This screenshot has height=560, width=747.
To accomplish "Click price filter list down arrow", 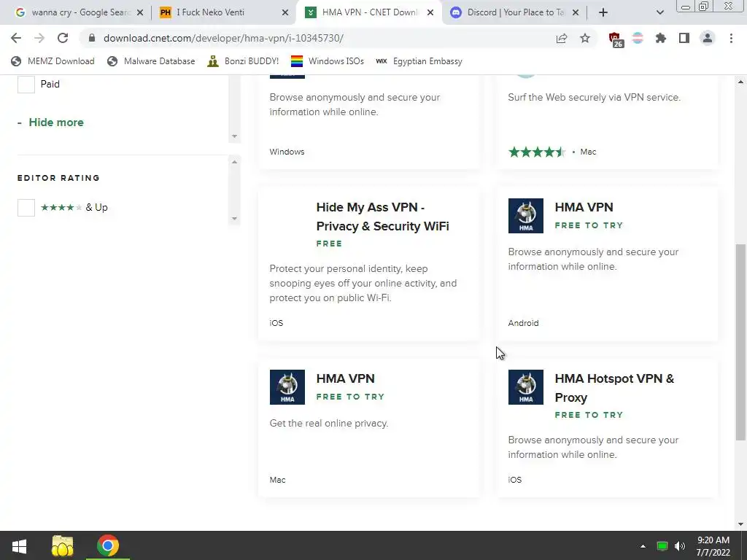I will pos(234,136).
